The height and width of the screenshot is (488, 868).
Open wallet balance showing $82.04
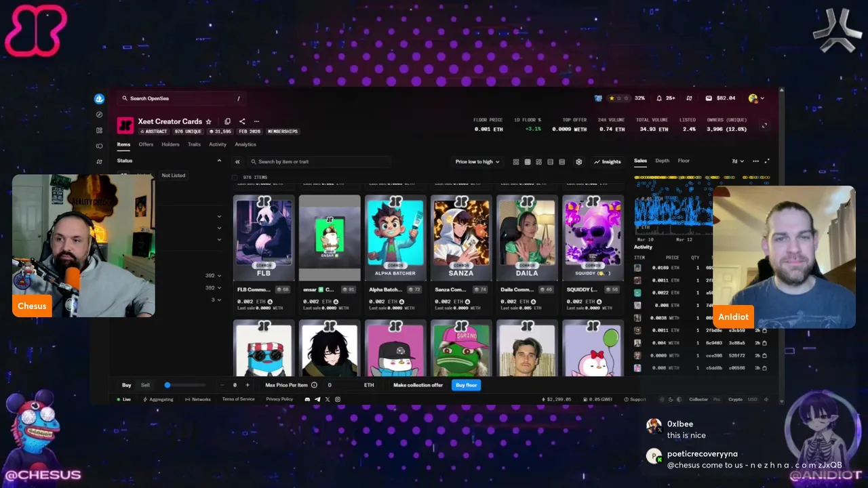(720, 98)
